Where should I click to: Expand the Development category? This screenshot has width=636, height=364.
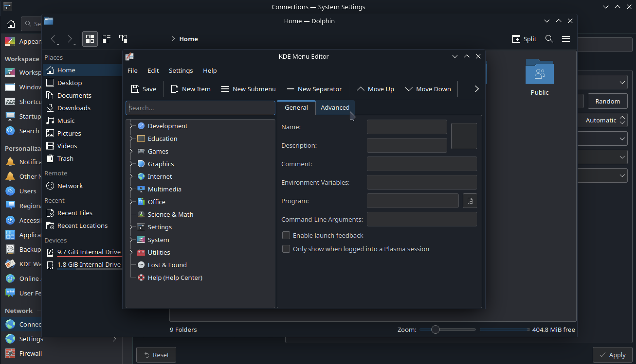[x=131, y=126]
